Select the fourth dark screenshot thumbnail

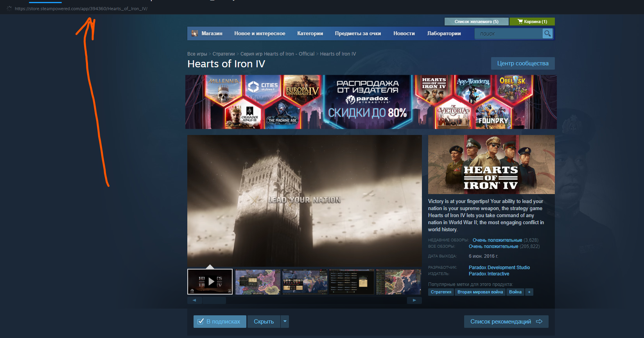tap(352, 282)
